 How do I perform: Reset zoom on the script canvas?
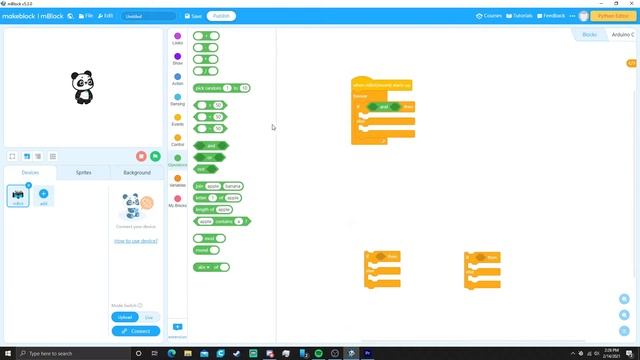(624, 331)
